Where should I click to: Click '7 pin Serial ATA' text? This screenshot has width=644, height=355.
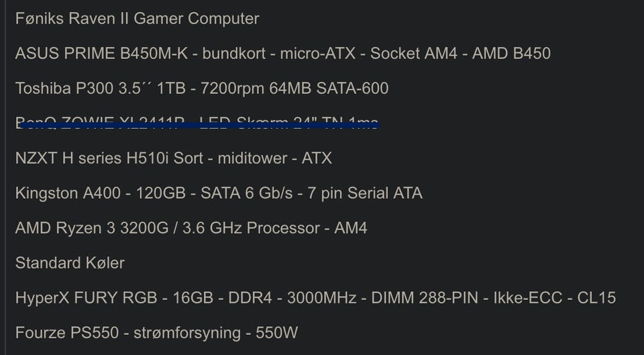[x=365, y=193]
